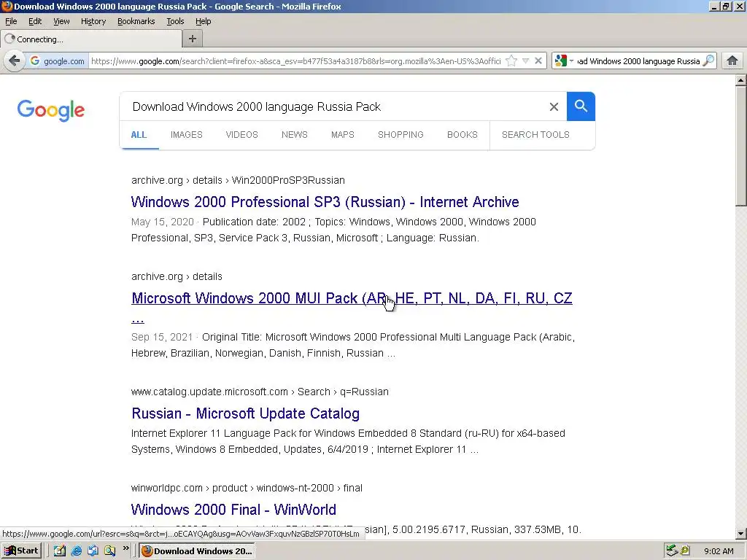Click the second system tray icon
Image resolution: width=747 pixels, height=560 pixels.
click(685, 551)
